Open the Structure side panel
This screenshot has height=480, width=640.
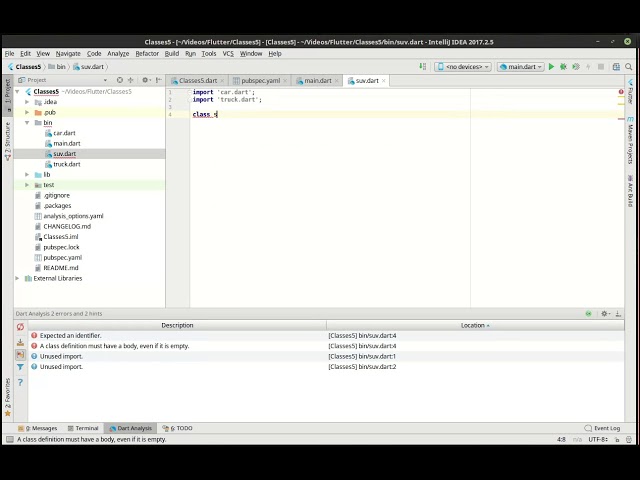(x=7, y=141)
